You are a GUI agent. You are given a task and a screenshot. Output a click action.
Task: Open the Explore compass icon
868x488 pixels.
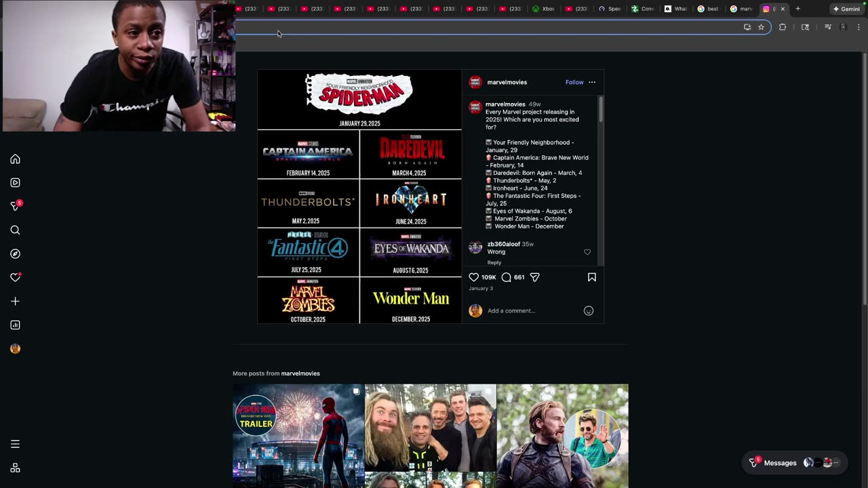[15, 253]
